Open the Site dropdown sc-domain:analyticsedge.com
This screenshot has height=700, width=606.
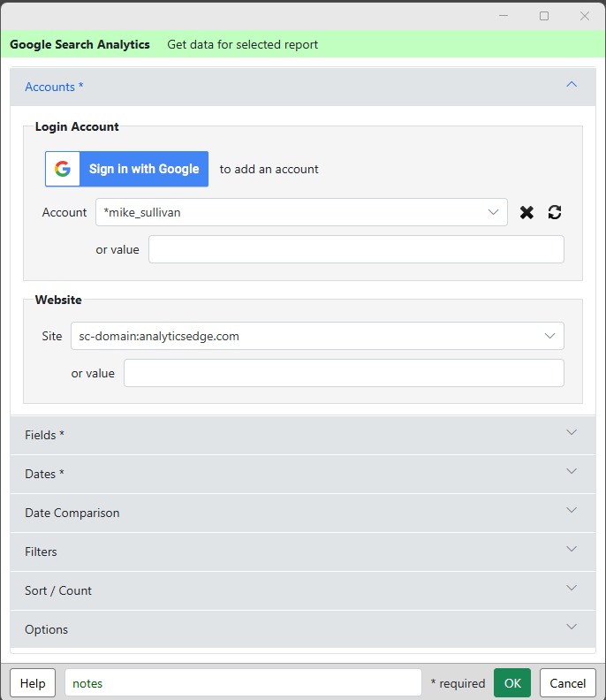click(x=317, y=336)
